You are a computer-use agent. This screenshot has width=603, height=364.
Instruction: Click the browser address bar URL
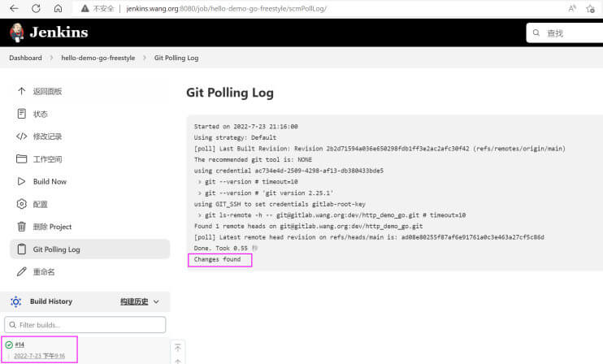[x=226, y=8]
